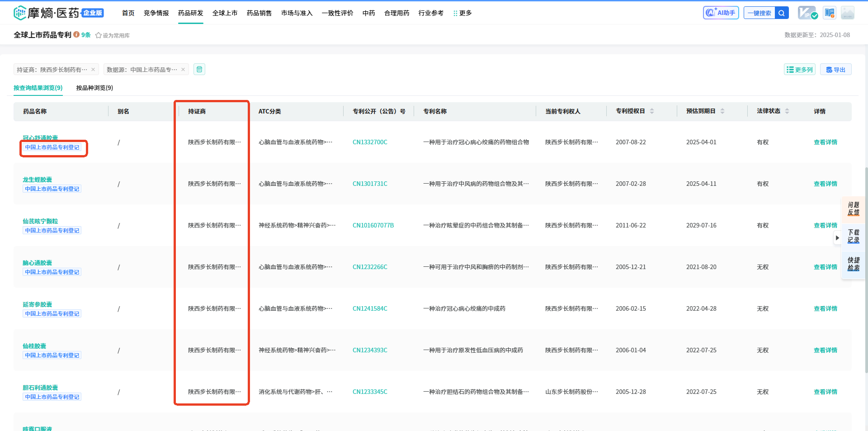Open patent CN1241584C

click(370, 308)
